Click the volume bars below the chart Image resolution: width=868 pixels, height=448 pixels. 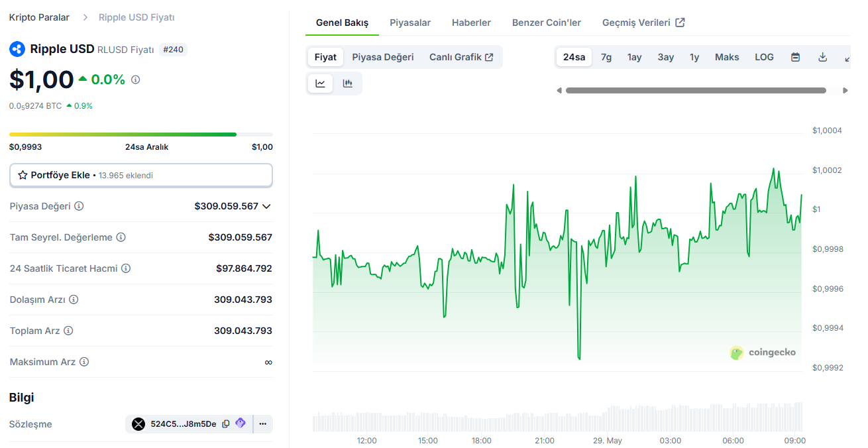[x=557, y=417]
